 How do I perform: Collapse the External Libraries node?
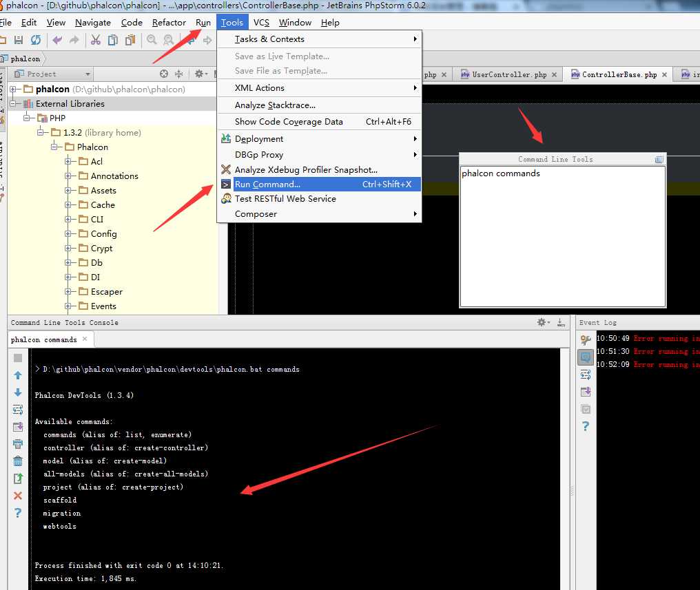tap(13, 103)
